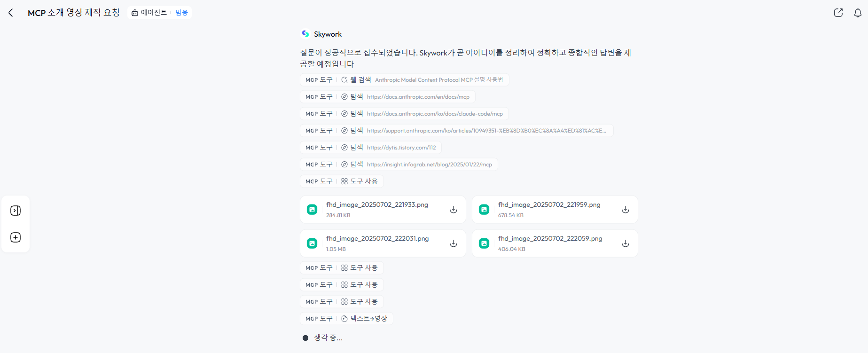Screen dimensions: 868x353
Task: Click the MCP 소개 영상 제작 요청 title
Action: coord(74,13)
